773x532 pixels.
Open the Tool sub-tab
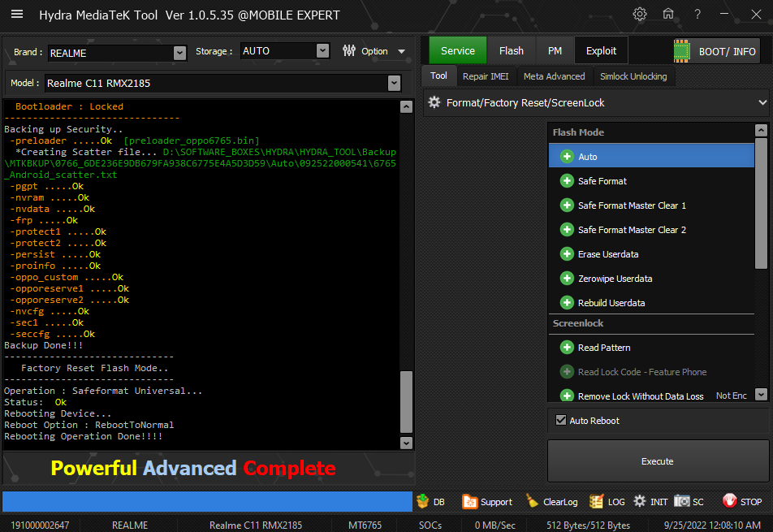point(438,76)
